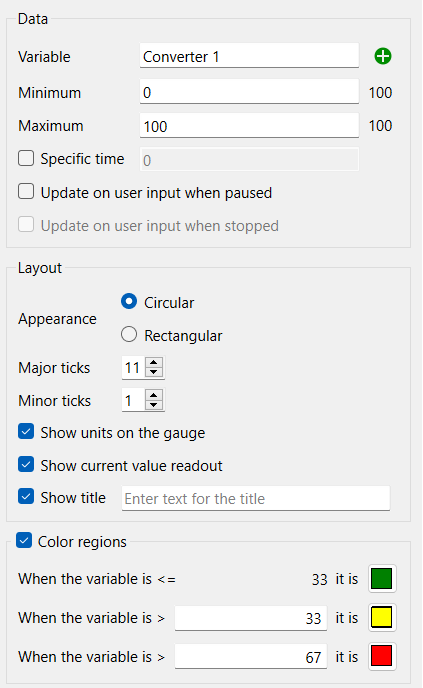Uncheck Show current value readout
This screenshot has height=688, width=423.
[26, 464]
